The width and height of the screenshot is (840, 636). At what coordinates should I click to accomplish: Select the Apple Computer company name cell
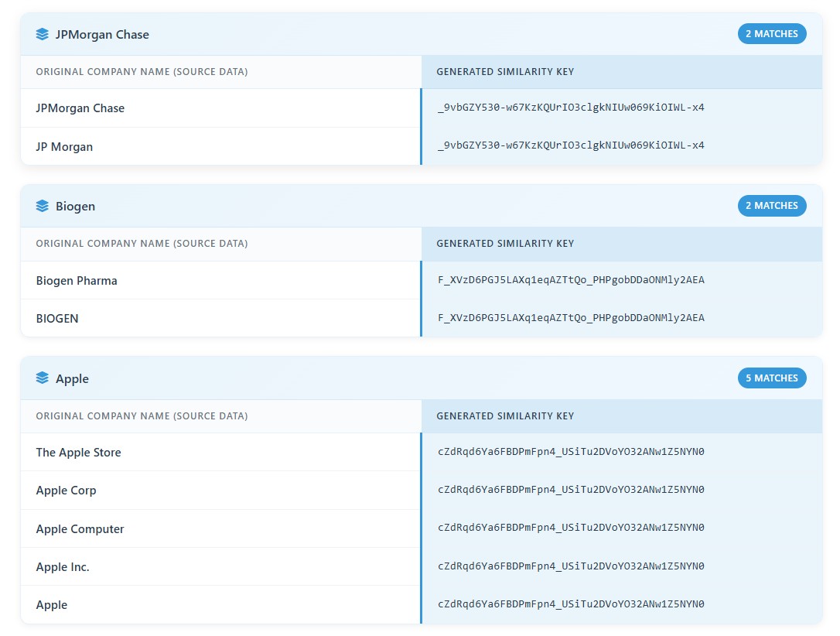click(220, 528)
